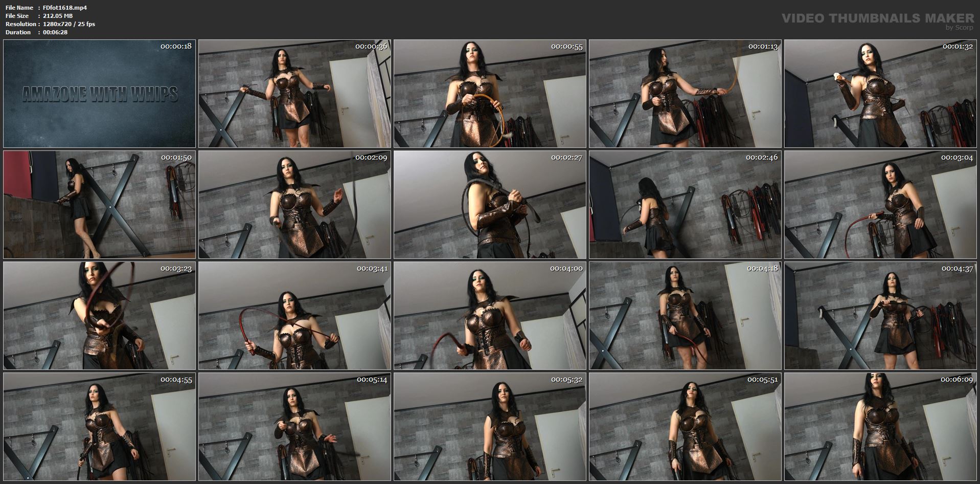Select the thumbnail at 00:03:04
The image size is (980, 484).
click(880, 205)
